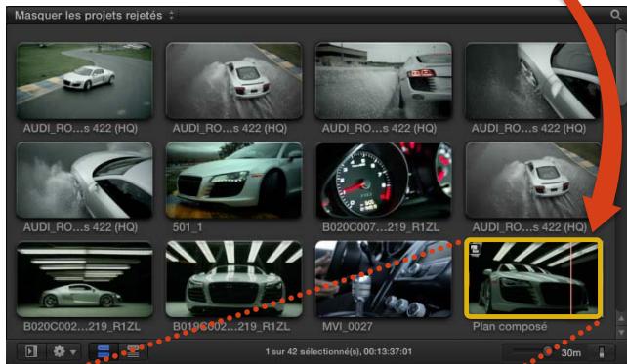Switch to list view
Viewport: 627px width, 364px height.
(x=133, y=351)
